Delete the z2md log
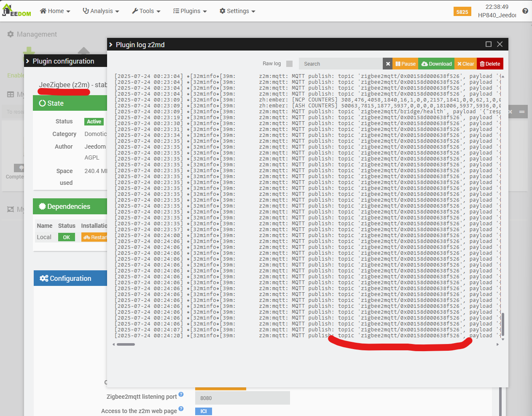Viewport: 532px width, 416px height. point(490,64)
